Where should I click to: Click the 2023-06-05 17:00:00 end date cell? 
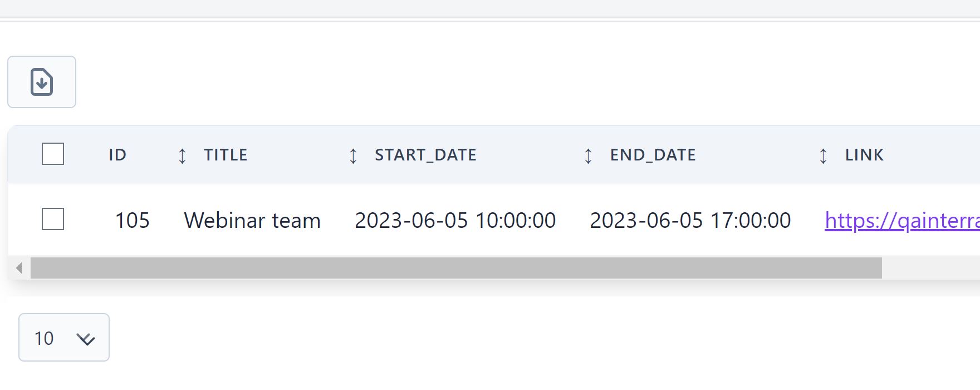[x=690, y=221]
